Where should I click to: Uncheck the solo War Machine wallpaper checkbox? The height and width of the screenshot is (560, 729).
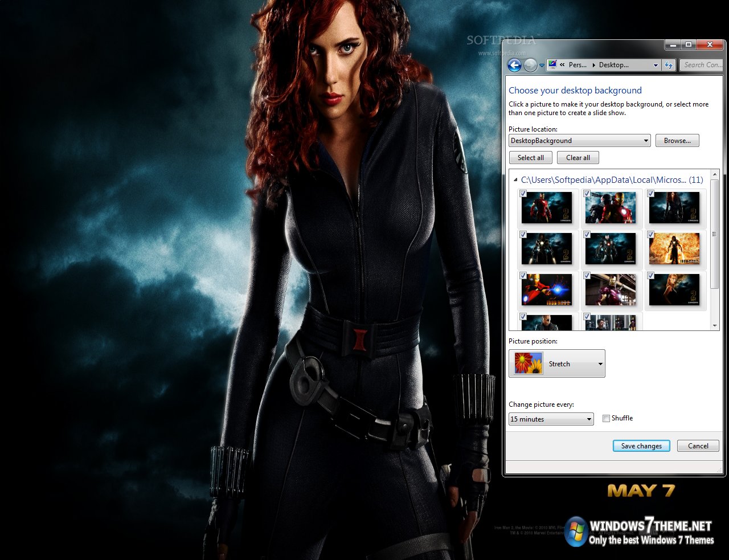587,235
